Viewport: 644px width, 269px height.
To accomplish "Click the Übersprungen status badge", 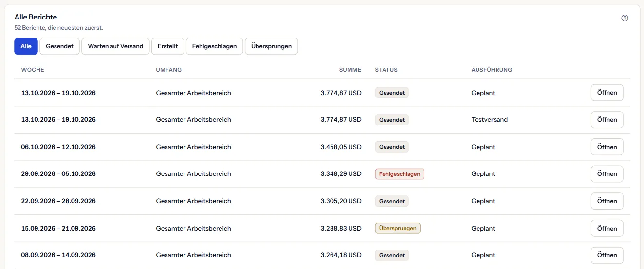I will click(x=398, y=228).
